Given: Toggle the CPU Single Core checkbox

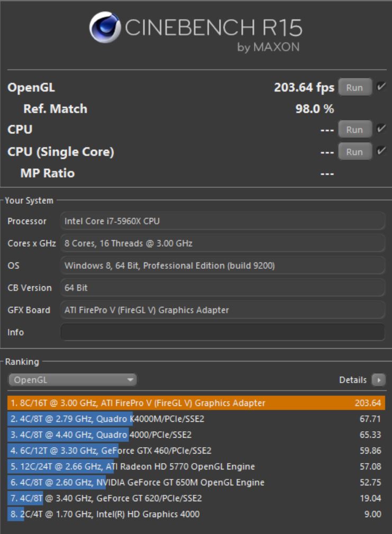Looking at the screenshot, I should [381, 151].
